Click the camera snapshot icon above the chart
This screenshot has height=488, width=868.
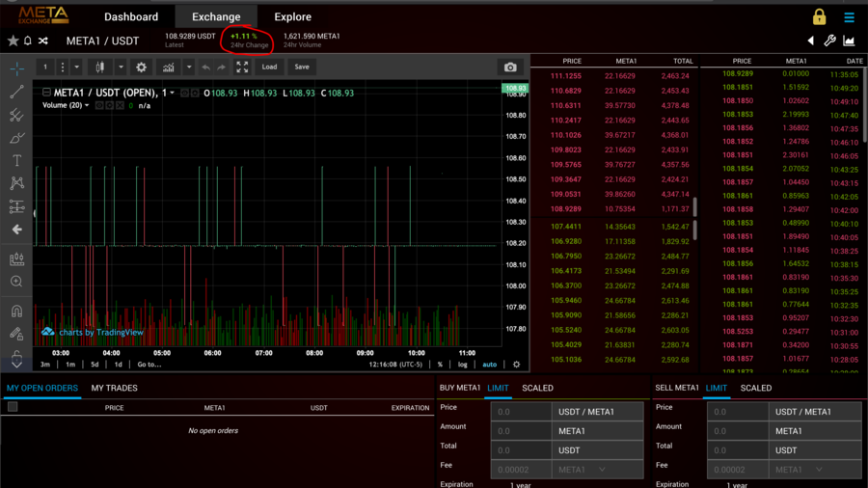[x=510, y=68]
